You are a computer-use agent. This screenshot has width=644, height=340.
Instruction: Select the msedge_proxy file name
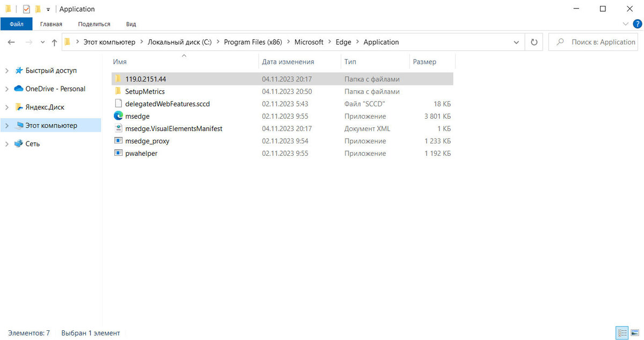147,141
